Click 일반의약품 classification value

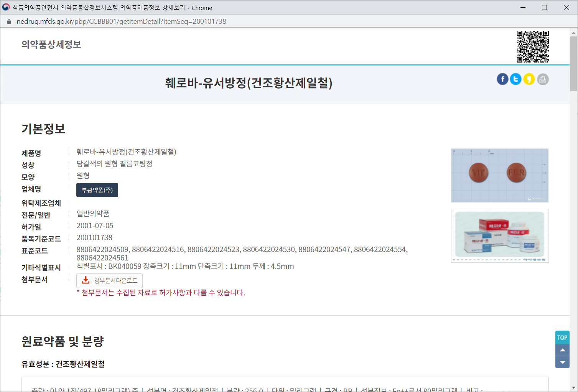[x=93, y=213]
